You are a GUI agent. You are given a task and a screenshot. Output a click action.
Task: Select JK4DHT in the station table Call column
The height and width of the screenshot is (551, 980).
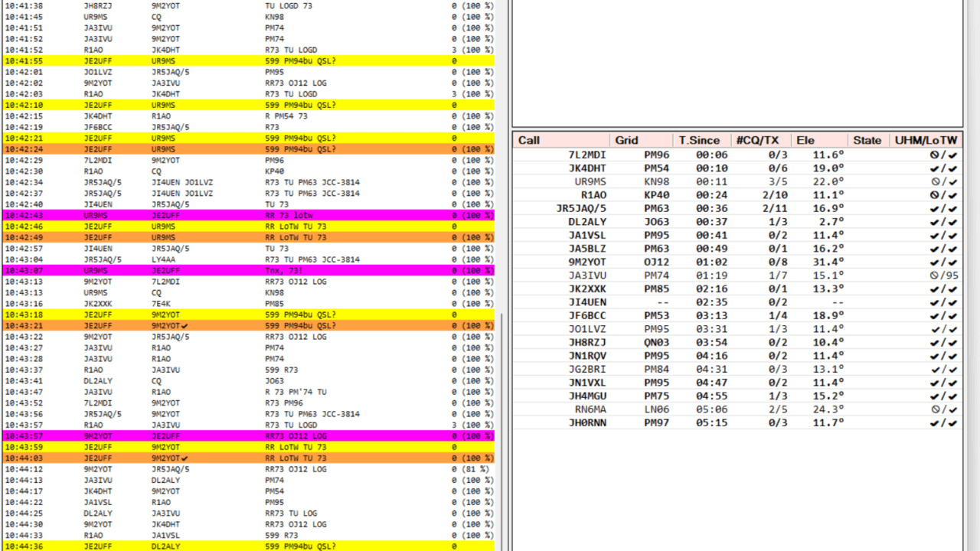pos(587,168)
